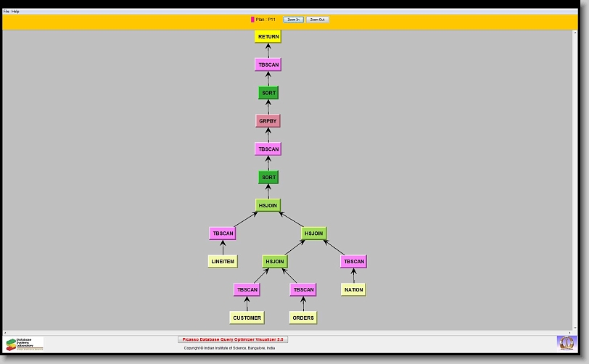Click the horizontal scrollbar below the plan canvas
Viewport: 589px width, 364px height.
290,332
